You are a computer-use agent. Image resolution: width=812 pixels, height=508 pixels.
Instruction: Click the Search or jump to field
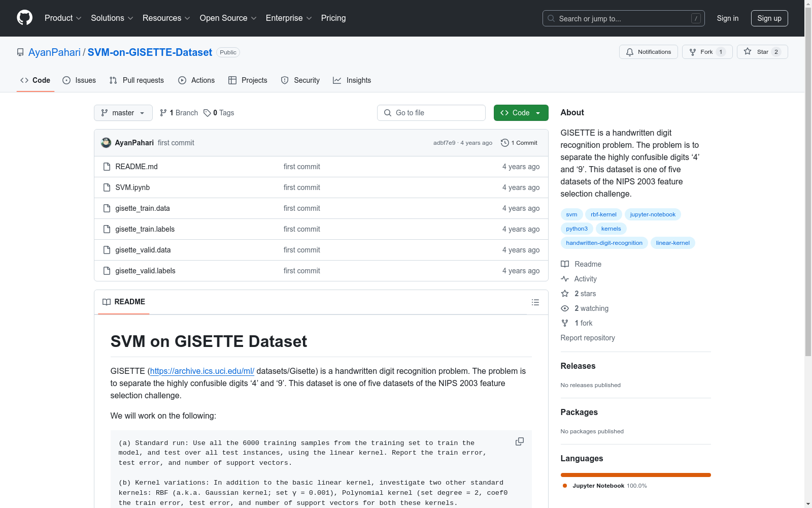tap(624, 18)
